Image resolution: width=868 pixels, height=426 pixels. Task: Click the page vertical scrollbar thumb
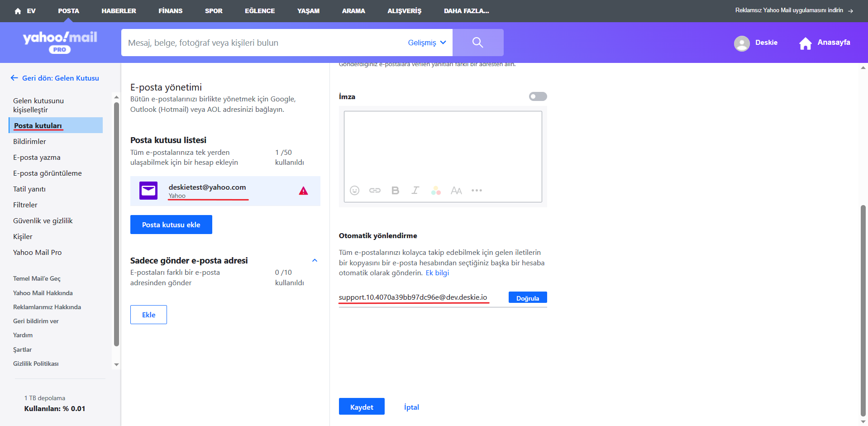[863, 311]
